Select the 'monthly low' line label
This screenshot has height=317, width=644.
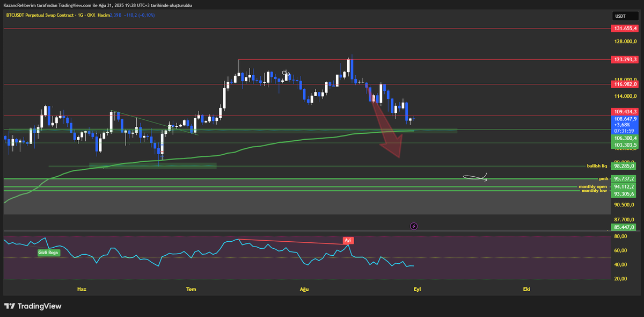click(594, 191)
